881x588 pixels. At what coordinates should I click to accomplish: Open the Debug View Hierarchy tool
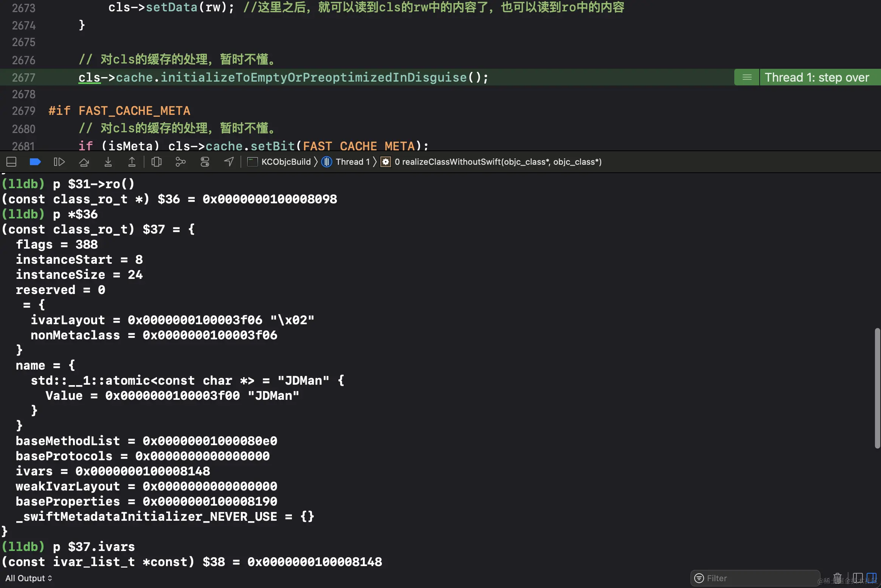(157, 162)
